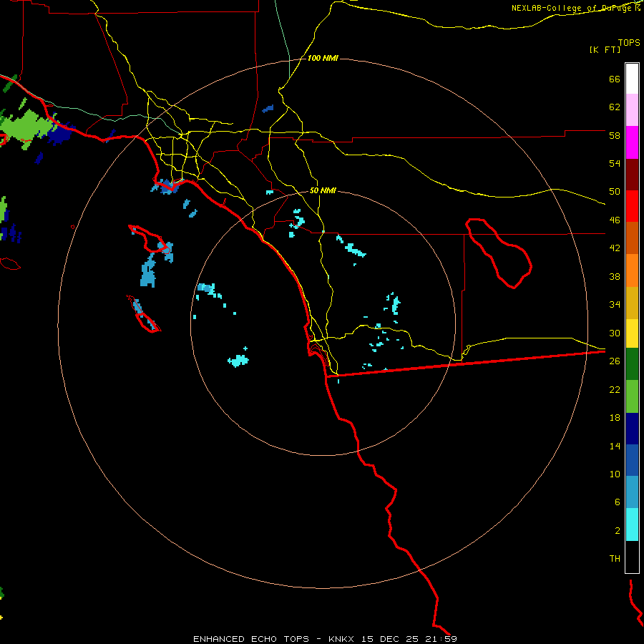
Task: Pick the white swatch on the tops scale
Action: point(632,79)
